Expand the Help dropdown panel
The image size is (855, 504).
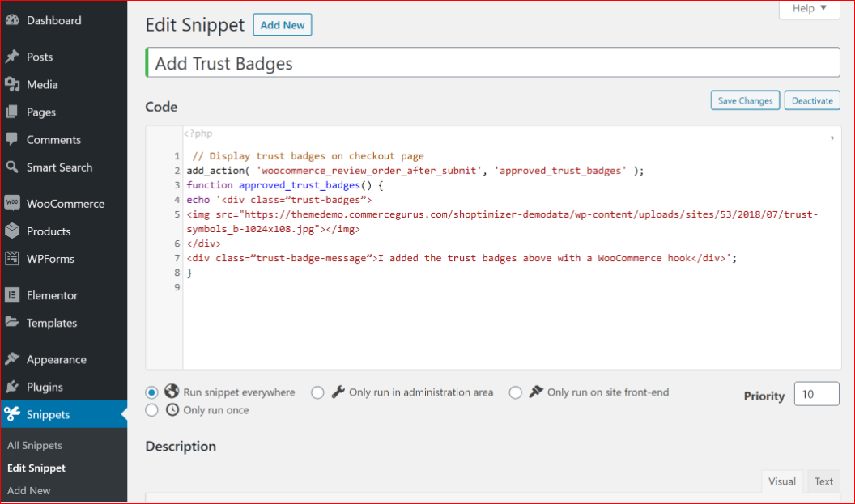pyautogui.click(x=810, y=8)
